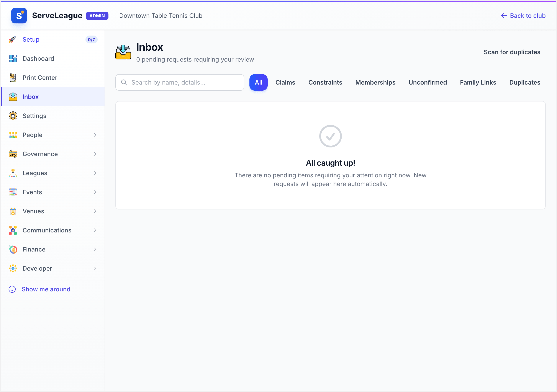The image size is (557, 392).
Task: Click the All caught up checkmark icon
Action: click(330, 136)
